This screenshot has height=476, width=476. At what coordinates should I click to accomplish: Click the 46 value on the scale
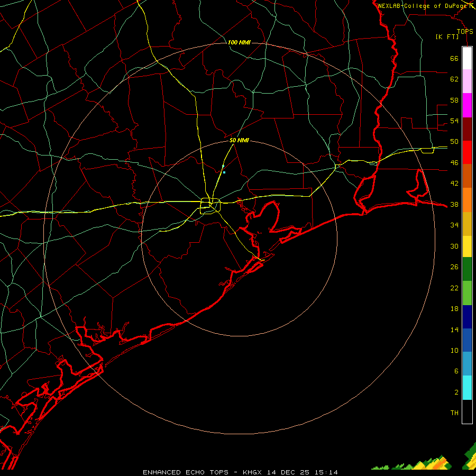coord(454,163)
